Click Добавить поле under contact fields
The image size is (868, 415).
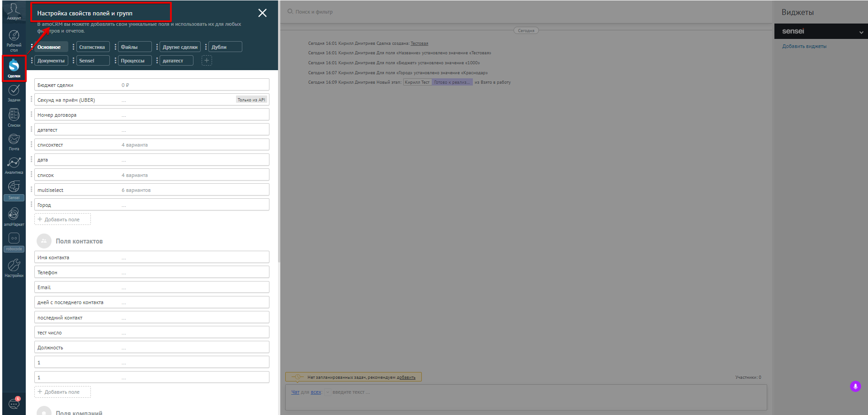coord(62,391)
